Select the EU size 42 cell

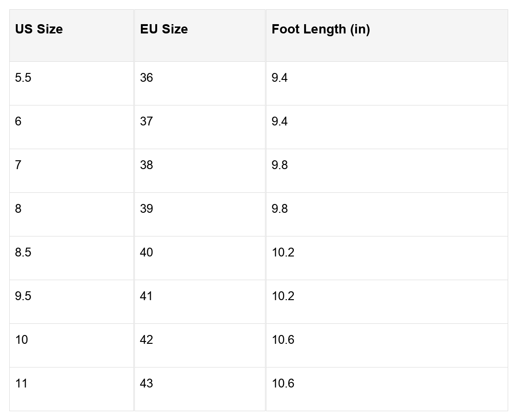click(x=200, y=346)
